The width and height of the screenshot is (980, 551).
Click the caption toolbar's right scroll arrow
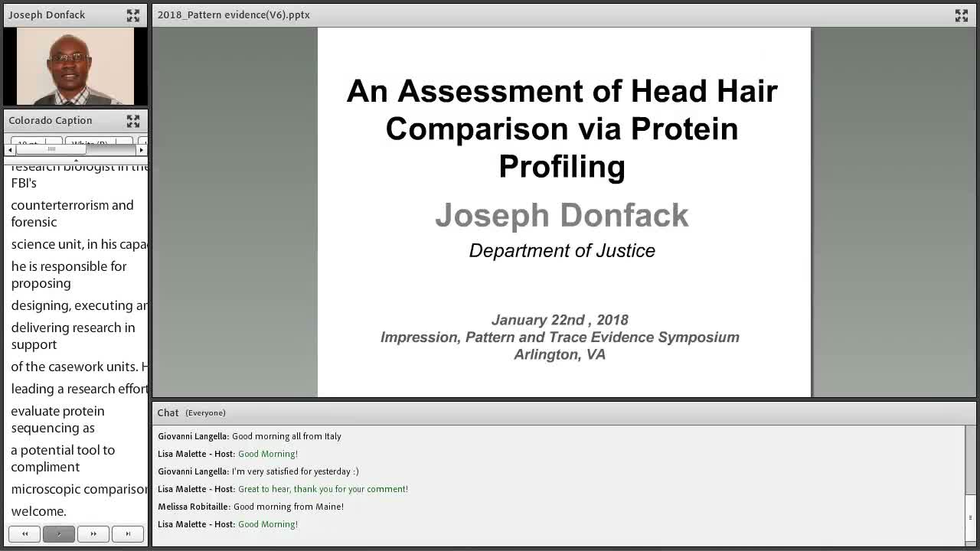(141, 150)
